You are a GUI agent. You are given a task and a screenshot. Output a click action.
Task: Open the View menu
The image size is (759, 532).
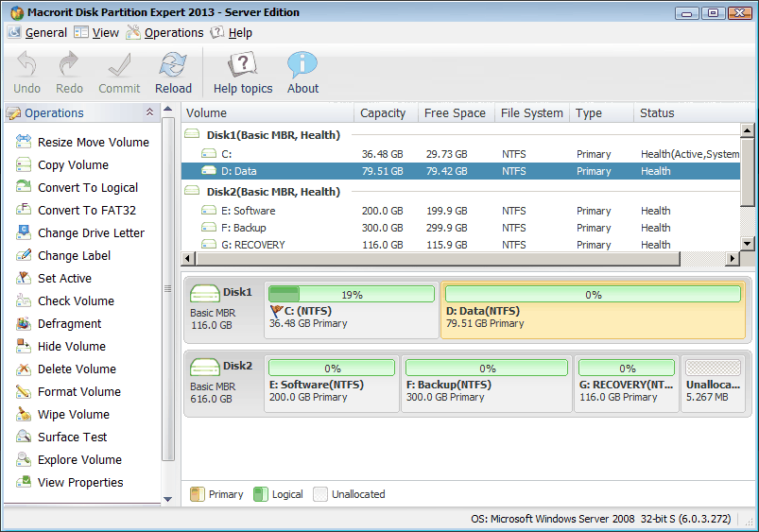click(96, 32)
